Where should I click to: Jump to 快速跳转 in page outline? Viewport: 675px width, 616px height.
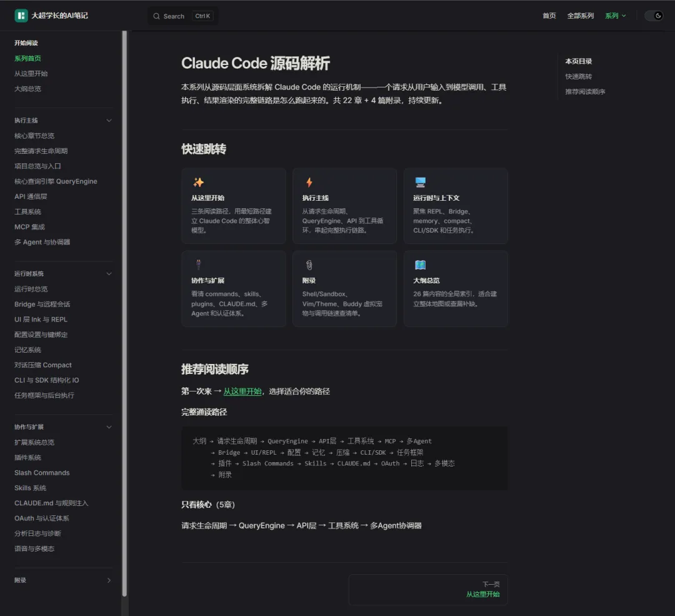point(579,77)
